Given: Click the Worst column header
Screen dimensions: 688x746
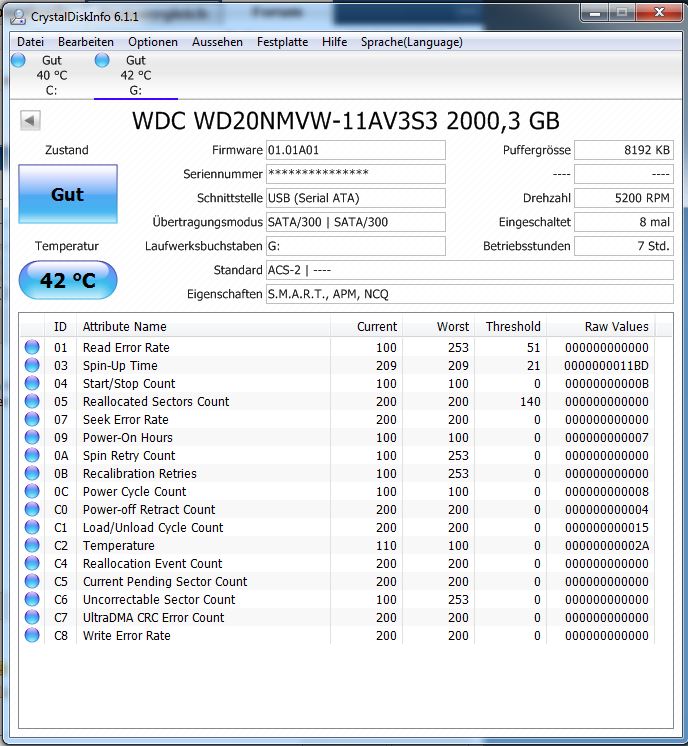Looking at the screenshot, I should [438, 326].
